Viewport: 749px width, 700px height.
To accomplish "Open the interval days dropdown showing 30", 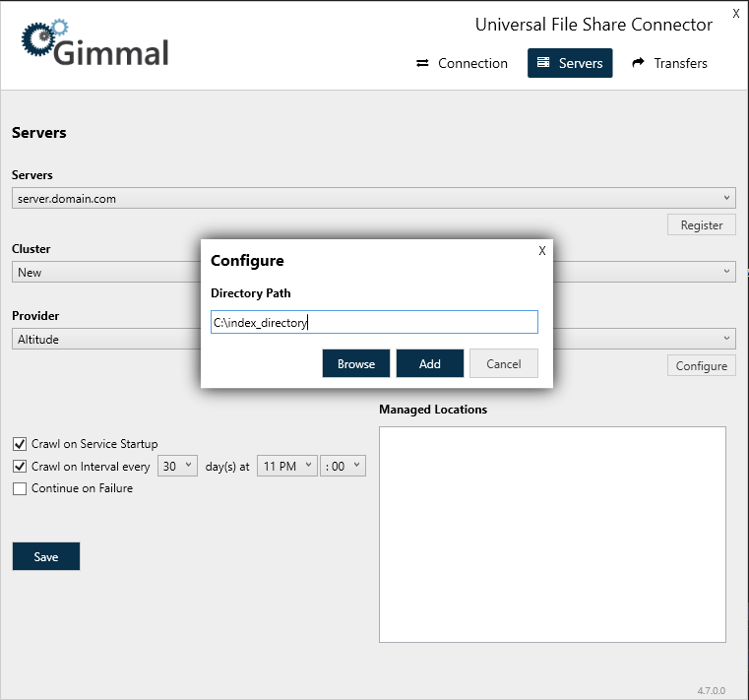I will coord(178,467).
